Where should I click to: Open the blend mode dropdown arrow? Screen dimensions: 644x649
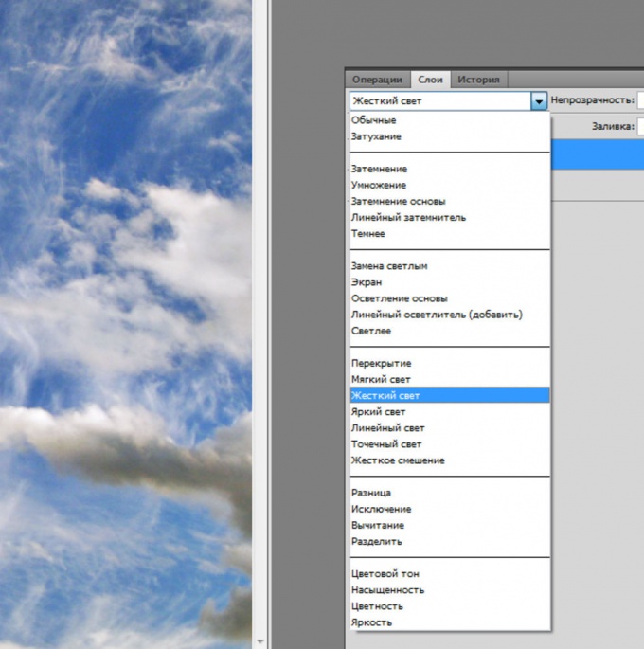point(539,101)
